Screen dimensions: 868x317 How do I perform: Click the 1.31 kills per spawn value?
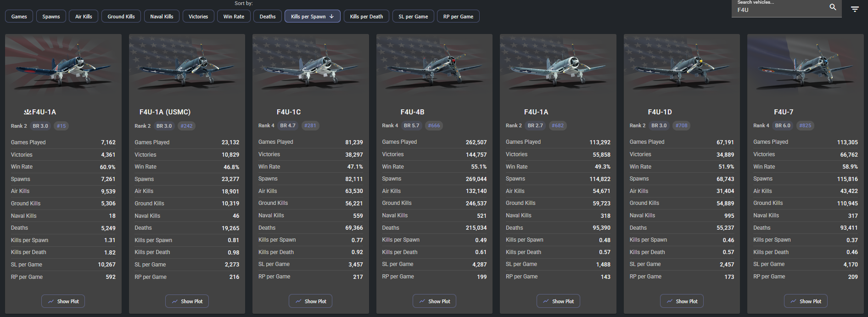coord(110,240)
